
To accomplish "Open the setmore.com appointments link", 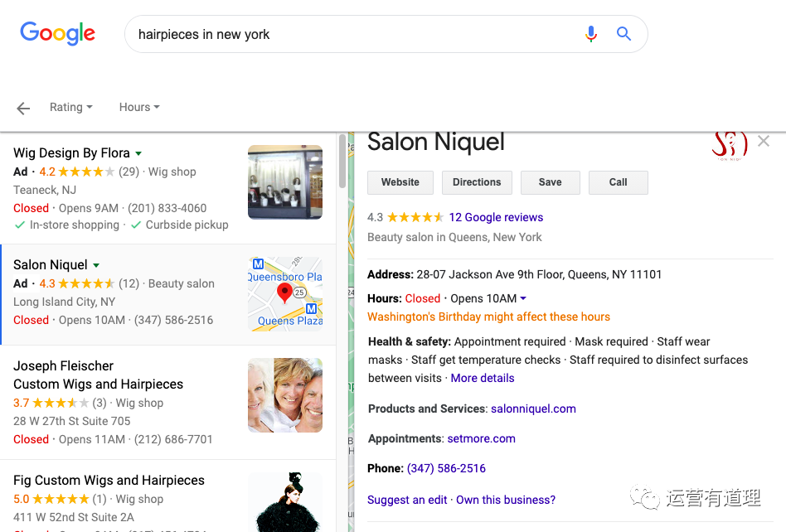I will point(481,439).
